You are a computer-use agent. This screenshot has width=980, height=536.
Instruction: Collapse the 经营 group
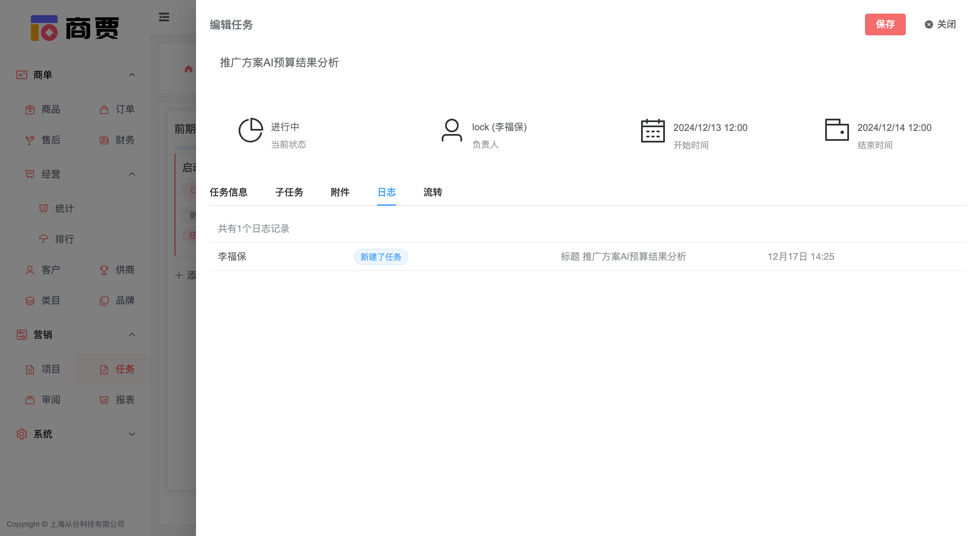[132, 174]
